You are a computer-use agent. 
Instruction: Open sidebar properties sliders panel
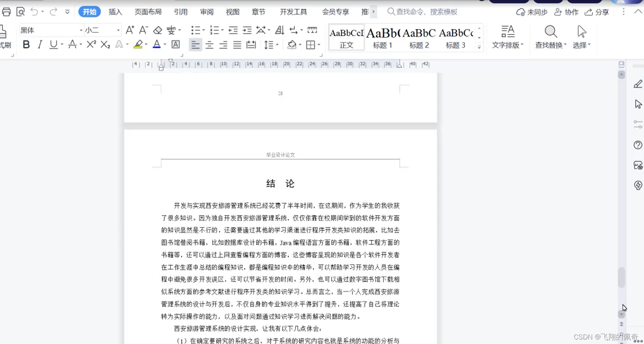pos(638,124)
